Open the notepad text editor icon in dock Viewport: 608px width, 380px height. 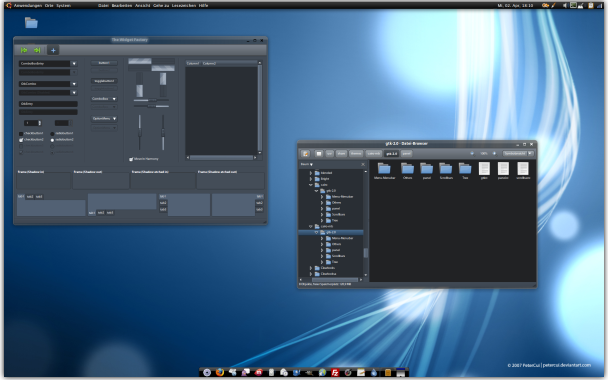click(x=361, y=373)
